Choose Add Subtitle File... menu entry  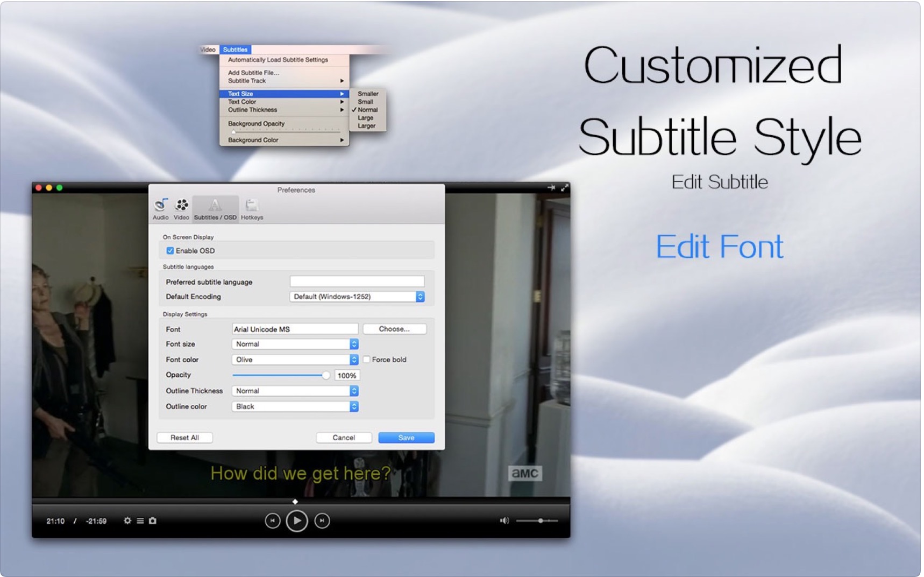(284, 73)
